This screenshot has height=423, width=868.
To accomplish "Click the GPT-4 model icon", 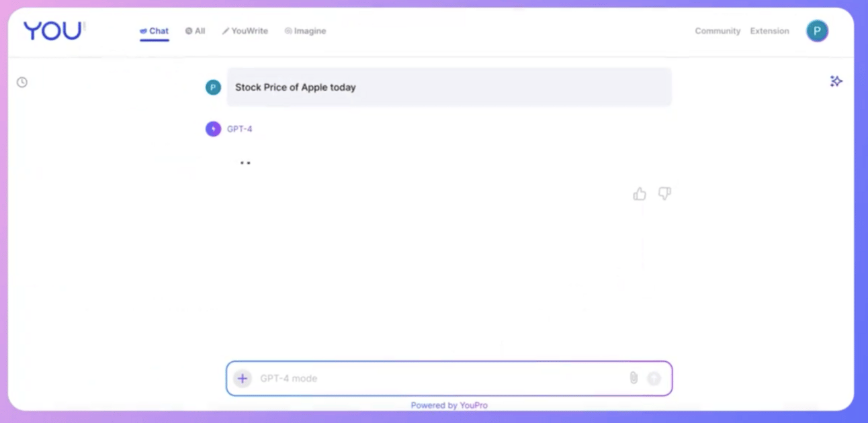I will point(213,129).
